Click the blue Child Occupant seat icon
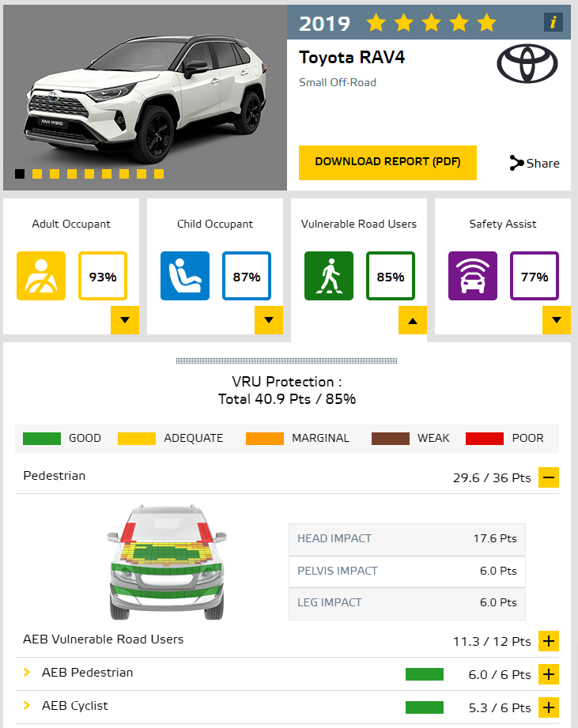 point(185,276)
